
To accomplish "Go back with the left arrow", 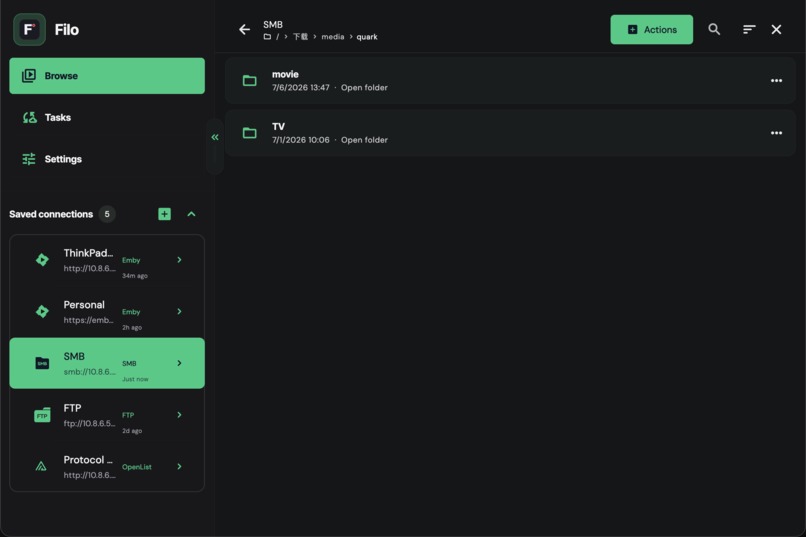I will point(244,30).
